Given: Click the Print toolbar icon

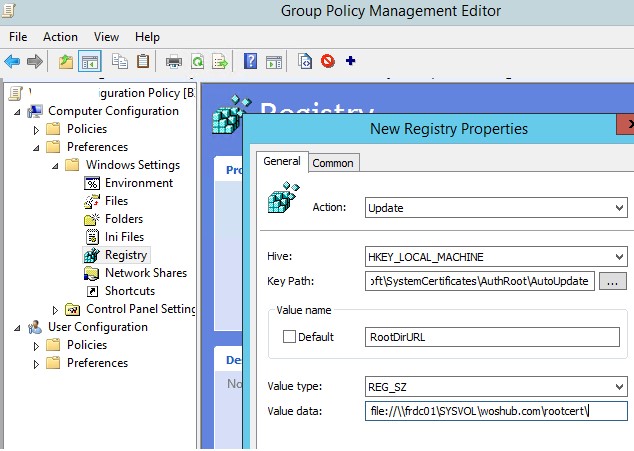Looking at the screenshot, I should coord(173,62).
